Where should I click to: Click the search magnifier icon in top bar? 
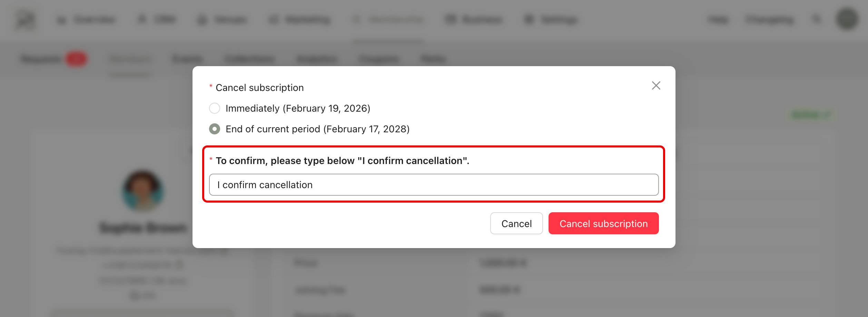817,19
